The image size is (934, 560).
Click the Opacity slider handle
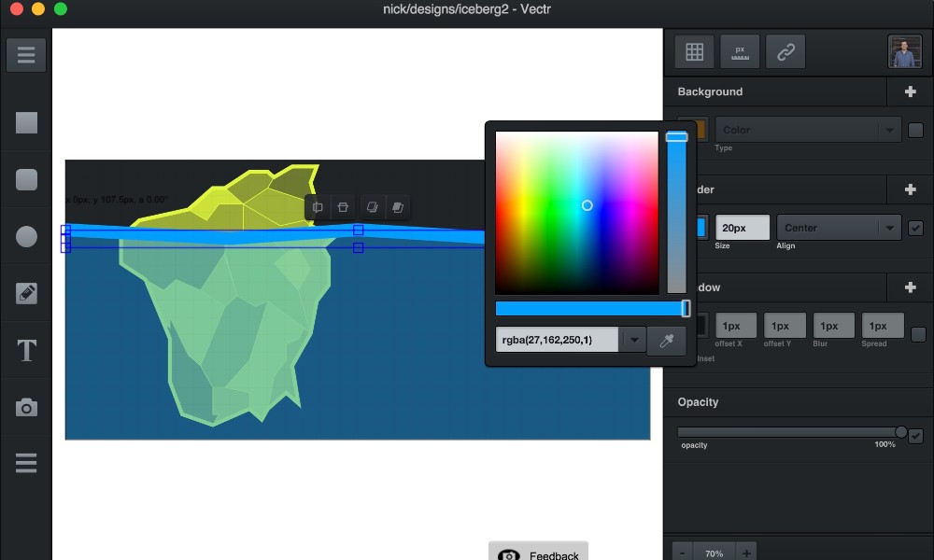point(901,432)
